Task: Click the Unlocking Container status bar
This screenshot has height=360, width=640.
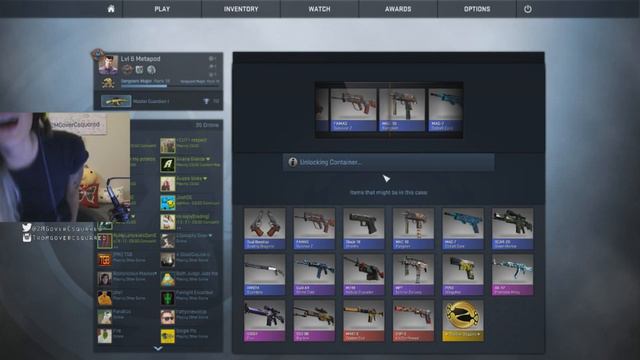Action: point(389,162)
